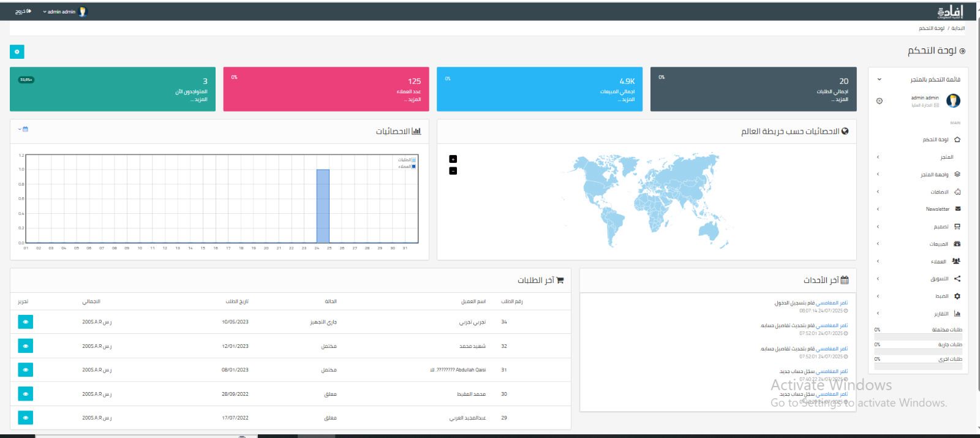Screen dimensions: 980x438
Task: View order 29 with the eye button
Action: 26,418
